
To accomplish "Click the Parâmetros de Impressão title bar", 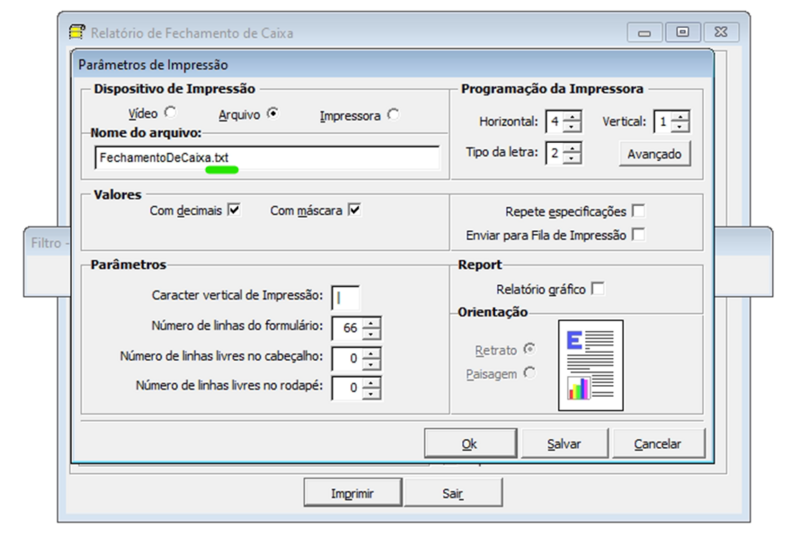I will [x=393, y=65].
